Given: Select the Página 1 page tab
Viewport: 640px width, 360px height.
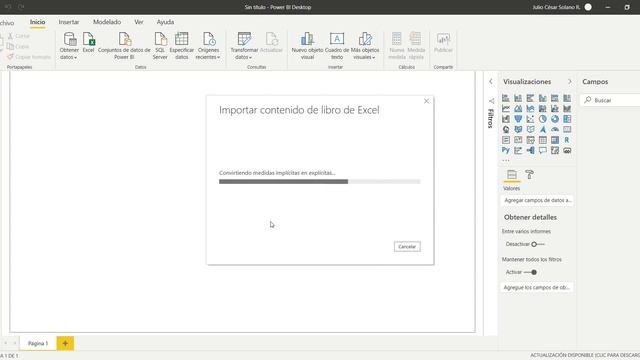Looking at the screenshot, I should (38, 343).
